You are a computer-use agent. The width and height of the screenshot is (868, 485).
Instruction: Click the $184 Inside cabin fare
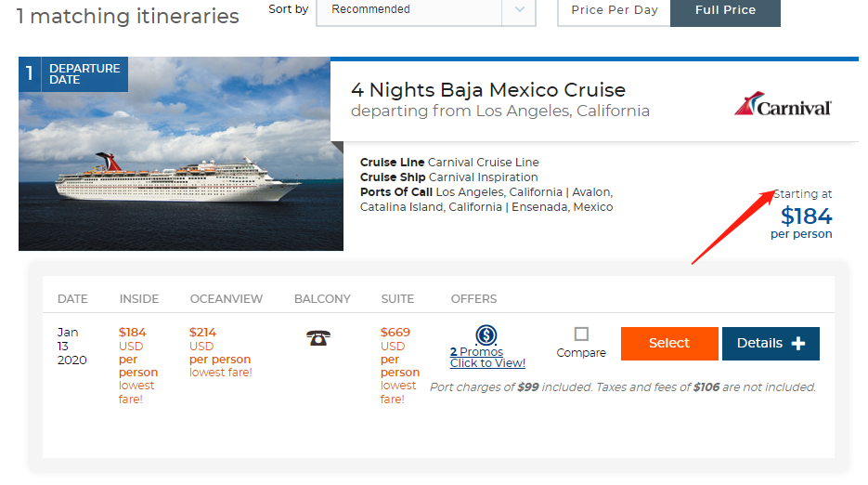pyautogui.click(x=133, y=332)
